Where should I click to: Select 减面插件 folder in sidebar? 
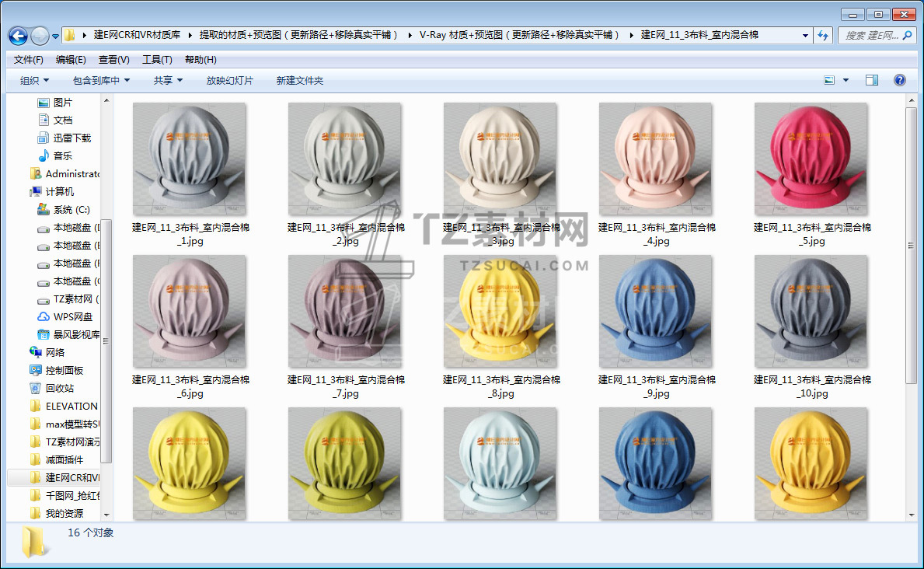[57, 460]
